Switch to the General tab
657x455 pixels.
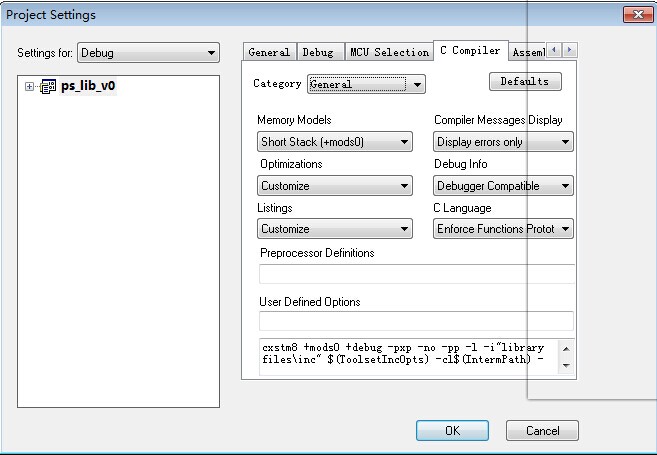click(268, 52)
